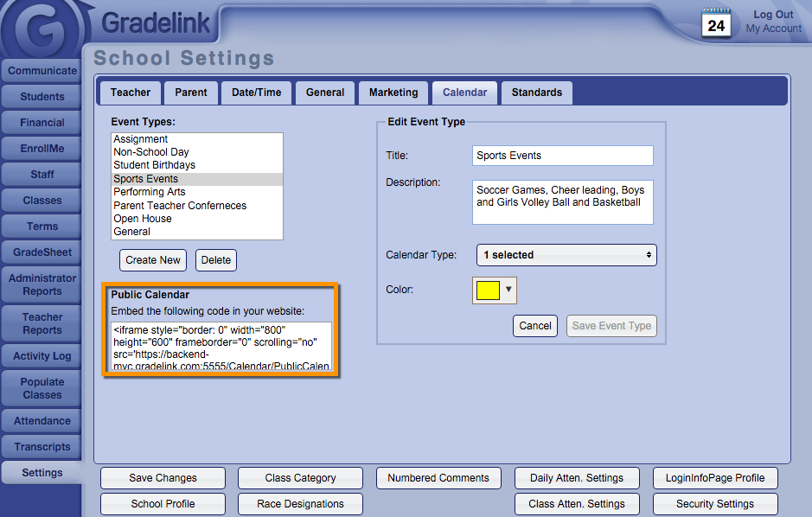Switch to the Marketing tab

point(393,93)
